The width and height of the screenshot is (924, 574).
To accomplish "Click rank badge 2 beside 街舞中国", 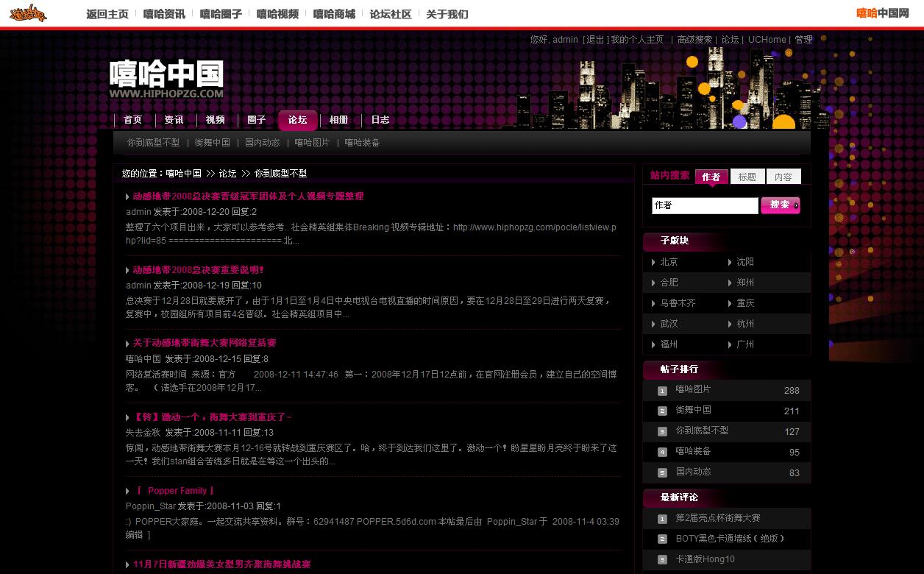I will [662, 411].
